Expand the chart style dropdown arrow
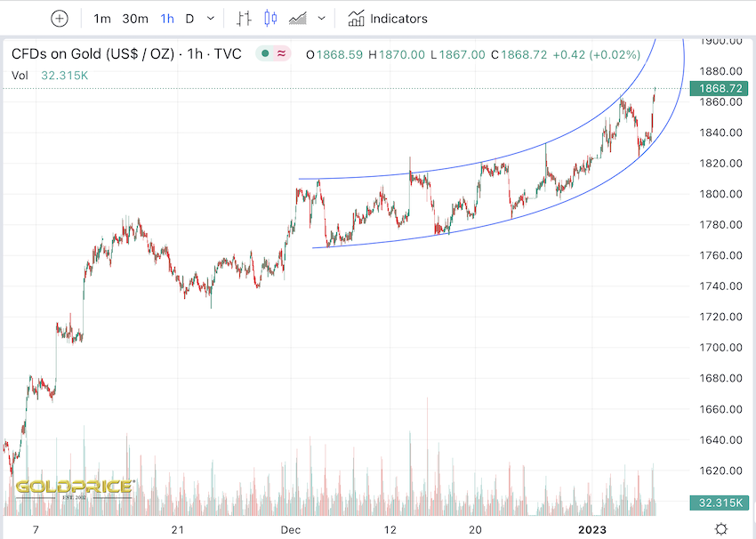This screenshot has height=539, width=756. click(321, 18)
